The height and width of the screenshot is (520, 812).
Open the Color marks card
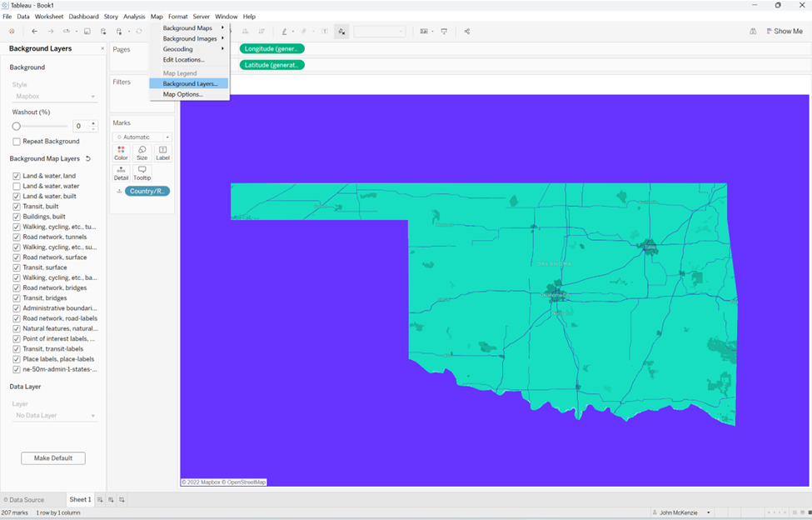coord(121,152)
